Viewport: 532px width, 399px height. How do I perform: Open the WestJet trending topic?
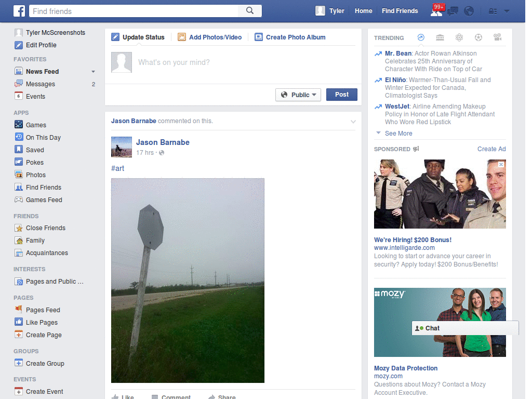397,106
